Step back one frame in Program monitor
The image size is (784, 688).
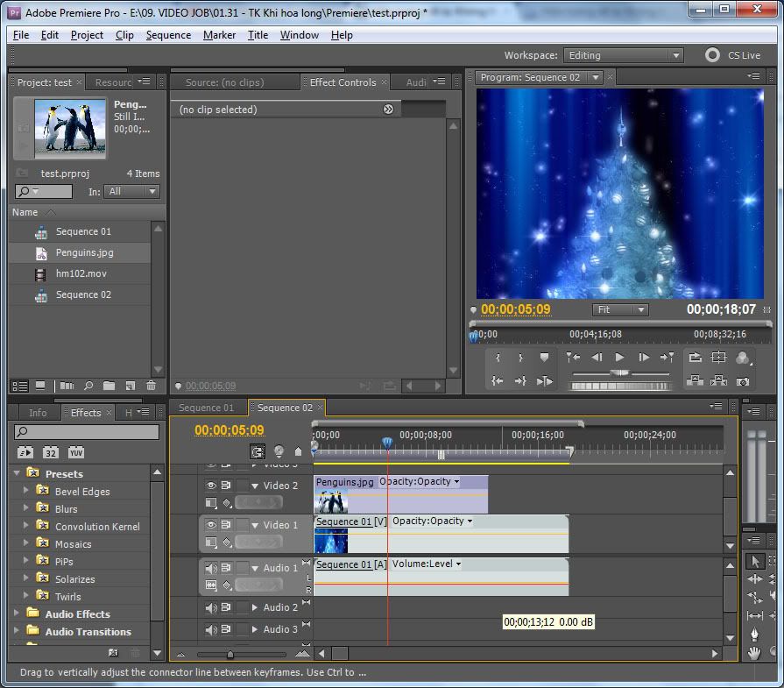pyautogui.click(x=597, y=358)
